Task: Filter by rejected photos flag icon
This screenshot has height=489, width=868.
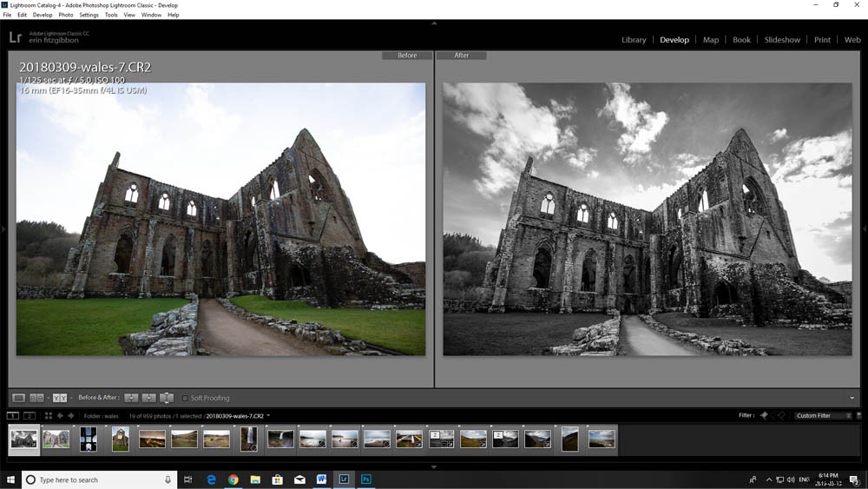Action: (x=782, y=415)
